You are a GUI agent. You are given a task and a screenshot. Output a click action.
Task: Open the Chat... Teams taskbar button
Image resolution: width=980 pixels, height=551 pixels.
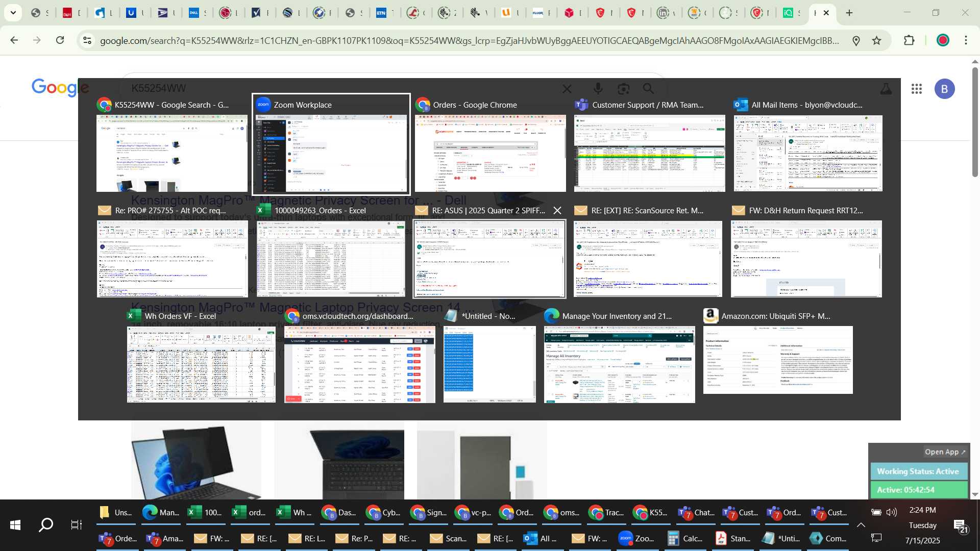[696, 512]
